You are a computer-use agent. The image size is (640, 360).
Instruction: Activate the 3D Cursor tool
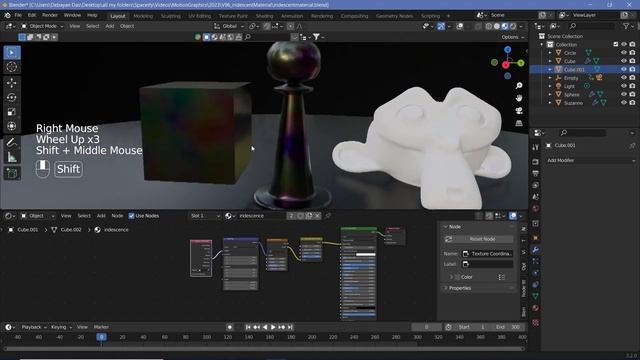[12, 67]
